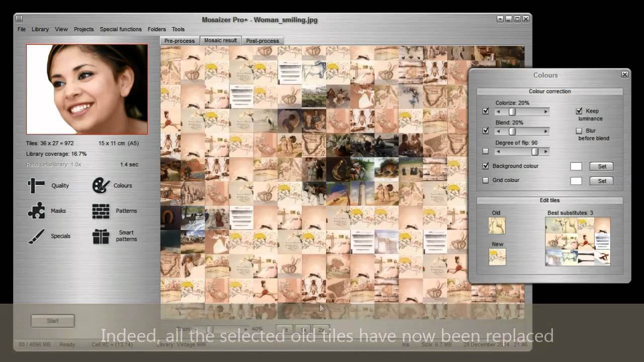Click the New tile thumbnail
The image size is (644, 362).
[x=497, y=257]
